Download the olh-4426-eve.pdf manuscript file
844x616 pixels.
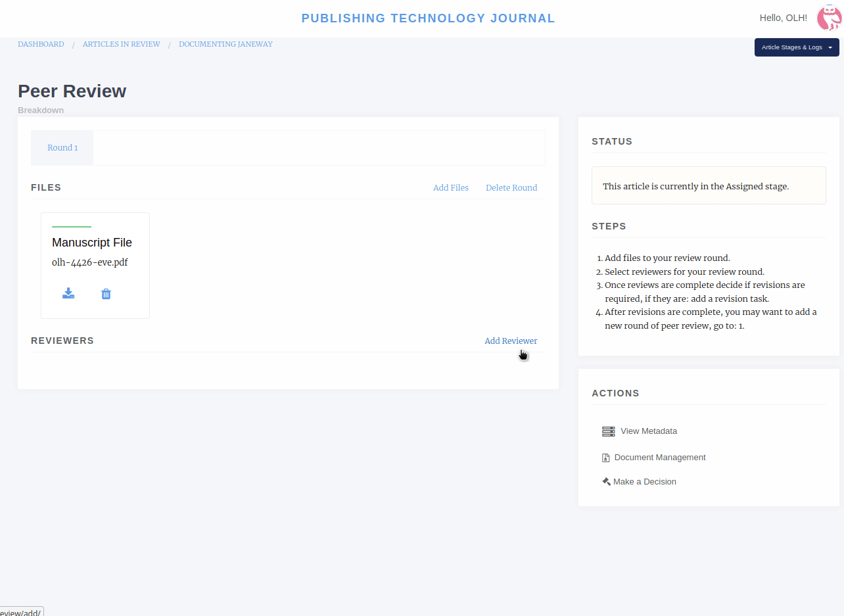point(68,293)
